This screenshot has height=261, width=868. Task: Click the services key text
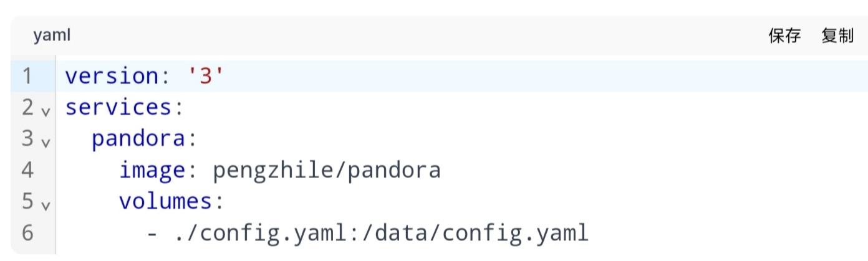pos(118,107)
